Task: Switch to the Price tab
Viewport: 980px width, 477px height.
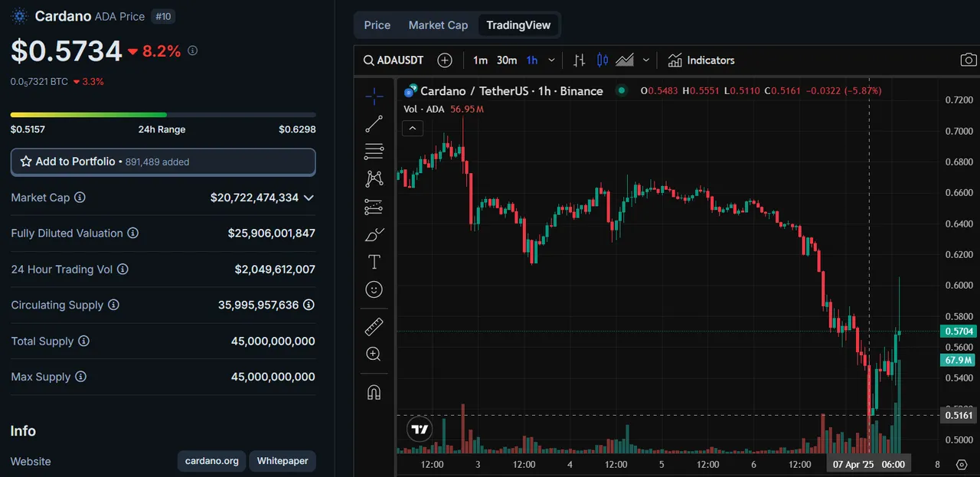Action: 377,25
